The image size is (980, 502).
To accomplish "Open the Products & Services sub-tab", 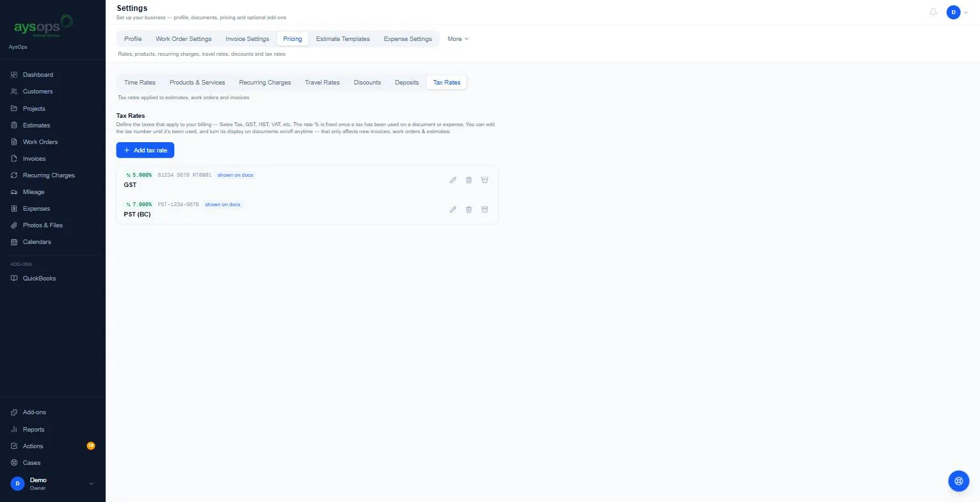I will point(197,83).
